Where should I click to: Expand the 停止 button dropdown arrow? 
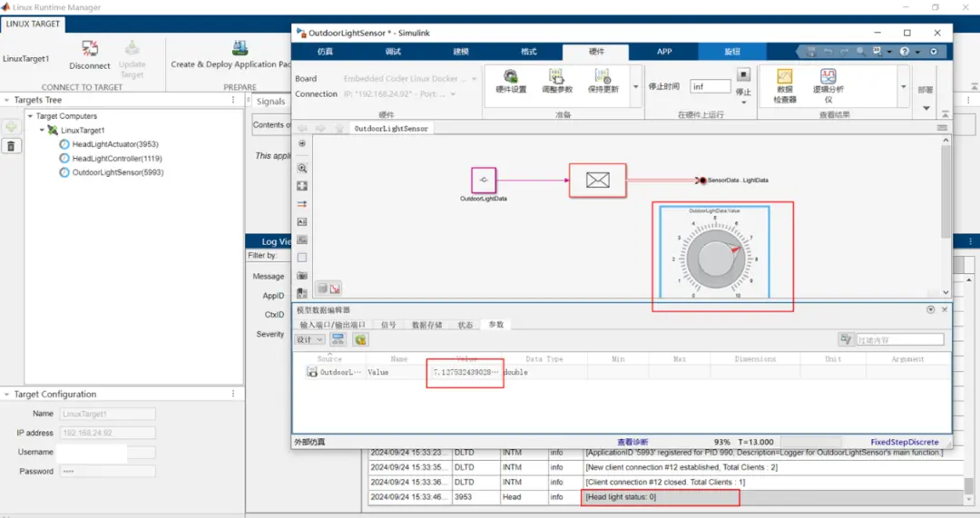coord(743,103)
